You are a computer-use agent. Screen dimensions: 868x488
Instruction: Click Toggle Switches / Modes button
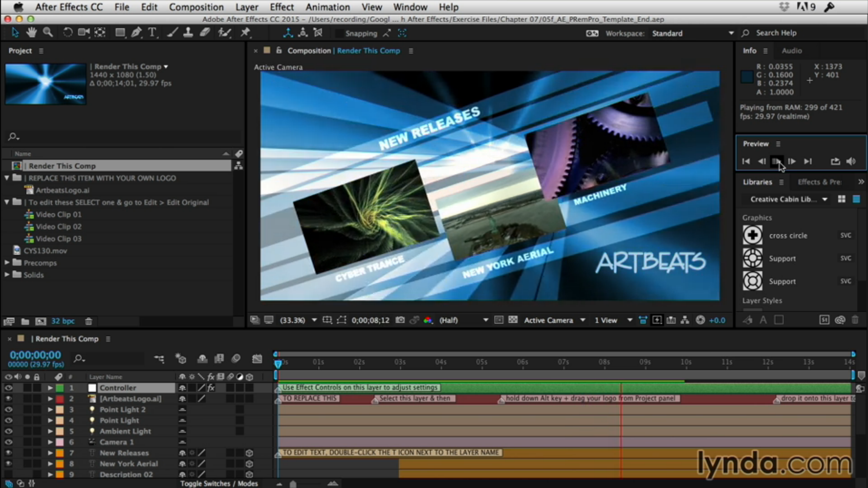219,483
